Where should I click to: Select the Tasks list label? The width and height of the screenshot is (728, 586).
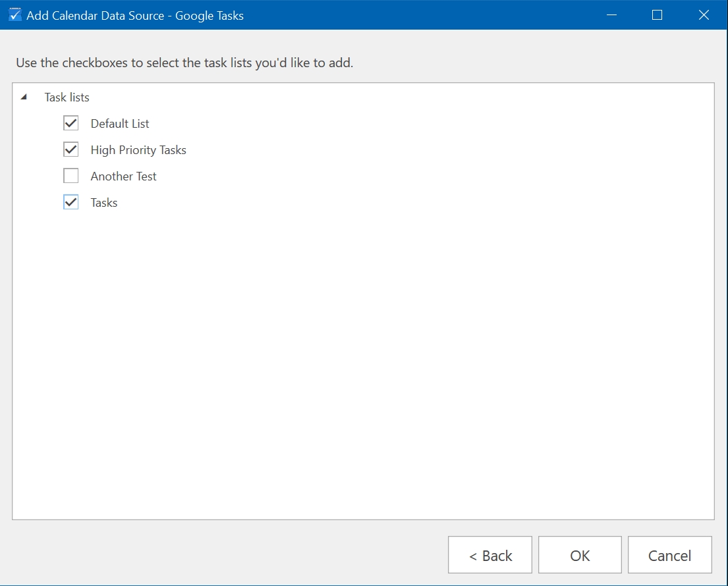tap(104, 203)
